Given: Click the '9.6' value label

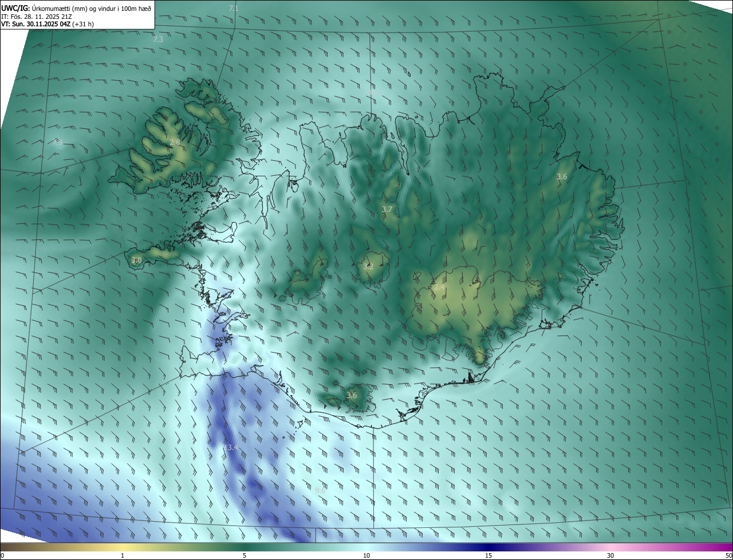Looking at the screenshot, I should tap(320, 491).
